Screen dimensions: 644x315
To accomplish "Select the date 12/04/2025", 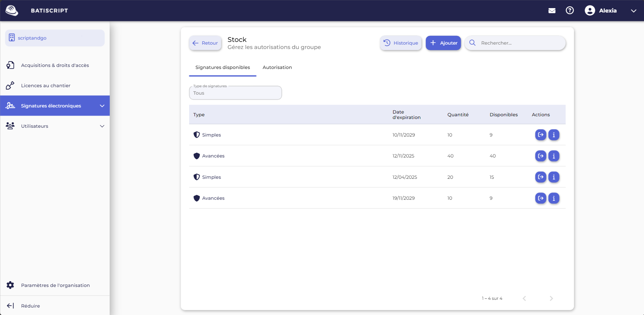I will (405, 177).
